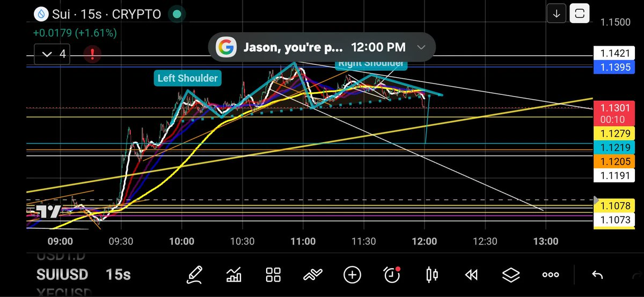Tap the down-arrow button at top right
Screen dimensions: 644x297
pyautogui.click(x=557, y=14)
